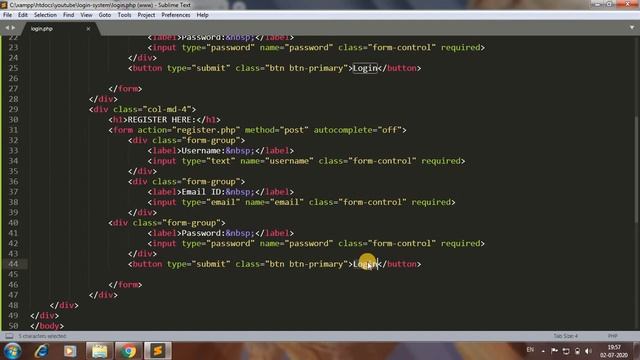Open File Explorer from taskbar
This screenshot has height=360, width=640.
pos(99,351)
